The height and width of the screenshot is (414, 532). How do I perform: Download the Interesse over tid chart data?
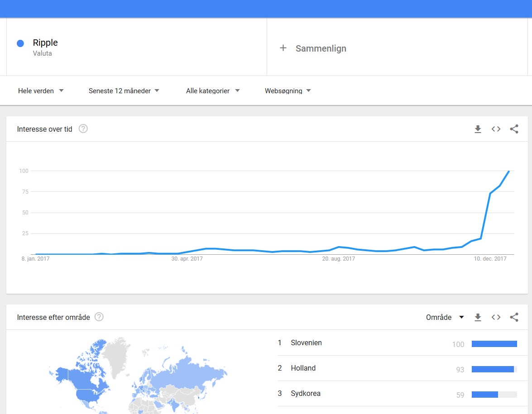click(478, 129)
